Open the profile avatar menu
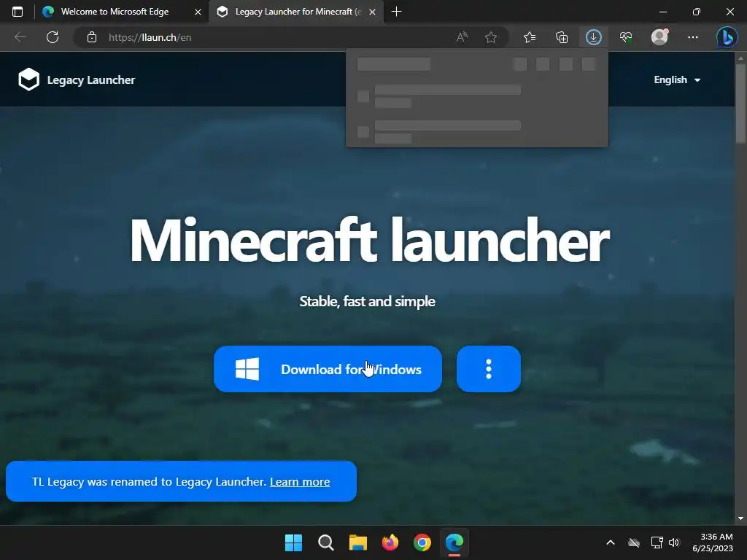747x560 pixels. (x=659, y=37)
